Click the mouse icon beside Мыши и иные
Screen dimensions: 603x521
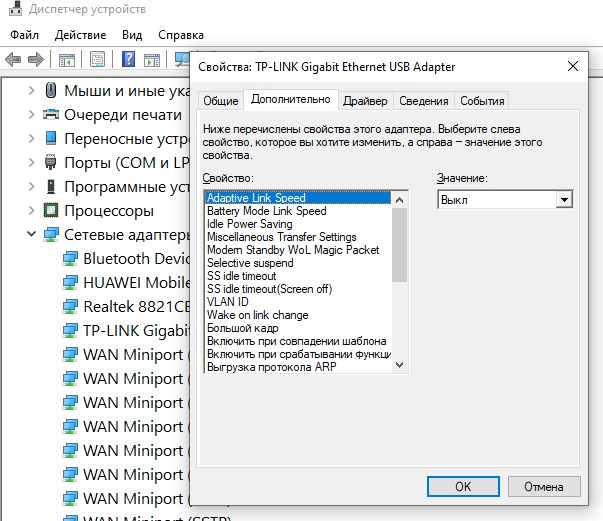pos(51,90)
